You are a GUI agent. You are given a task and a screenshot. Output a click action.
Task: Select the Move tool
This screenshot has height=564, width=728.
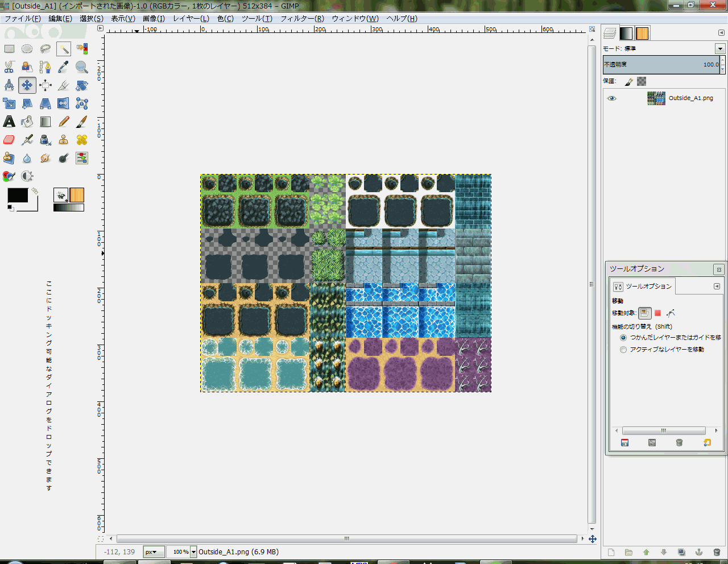pyautogui.click(x=27, y=85)
